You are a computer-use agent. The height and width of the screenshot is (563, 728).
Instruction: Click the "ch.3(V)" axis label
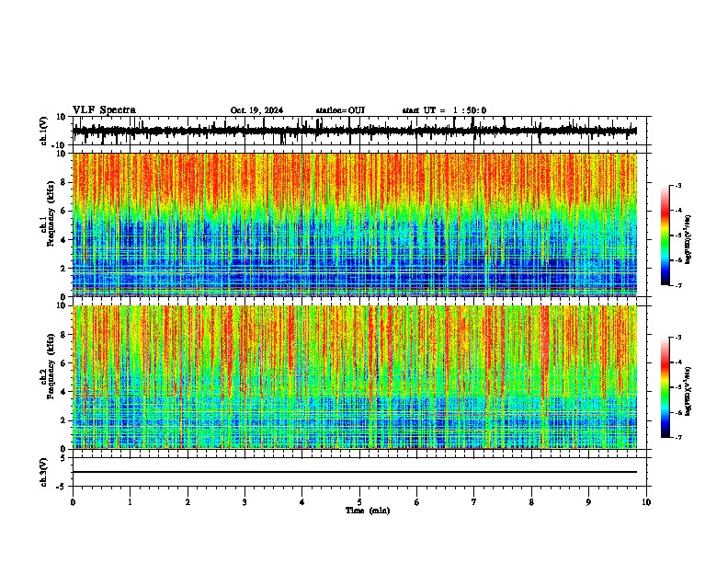point(44,472)
